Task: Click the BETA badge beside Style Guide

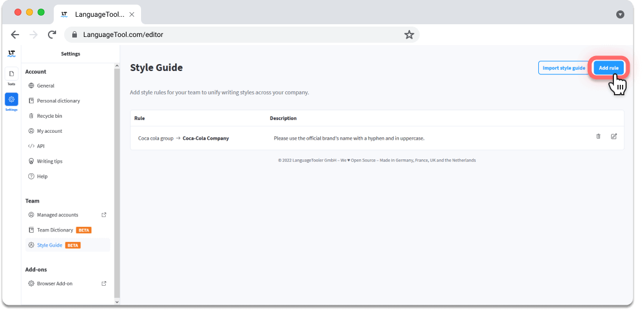Action: pos(73,245)
